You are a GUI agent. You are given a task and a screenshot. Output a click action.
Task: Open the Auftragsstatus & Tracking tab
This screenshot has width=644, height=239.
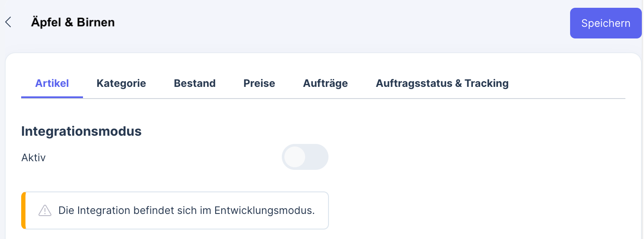(442, 83)
